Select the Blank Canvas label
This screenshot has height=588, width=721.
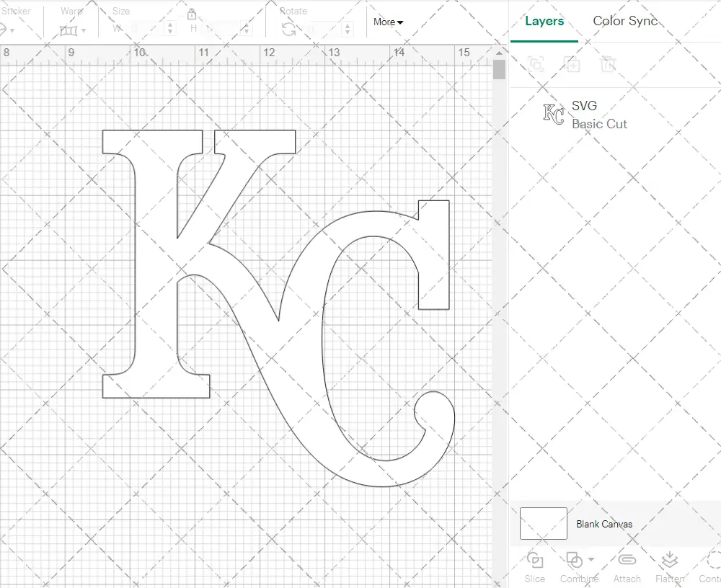tap(604, 524)
